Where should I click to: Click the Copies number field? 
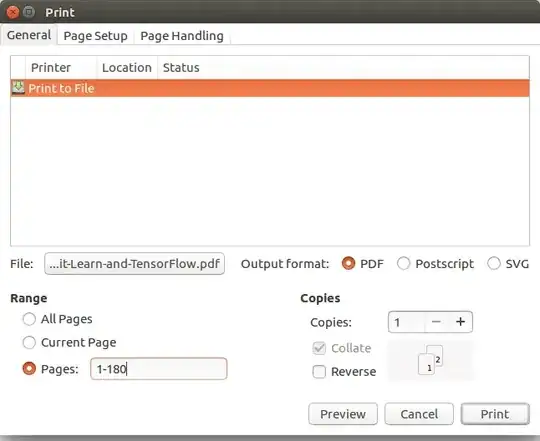click(406, 322)
